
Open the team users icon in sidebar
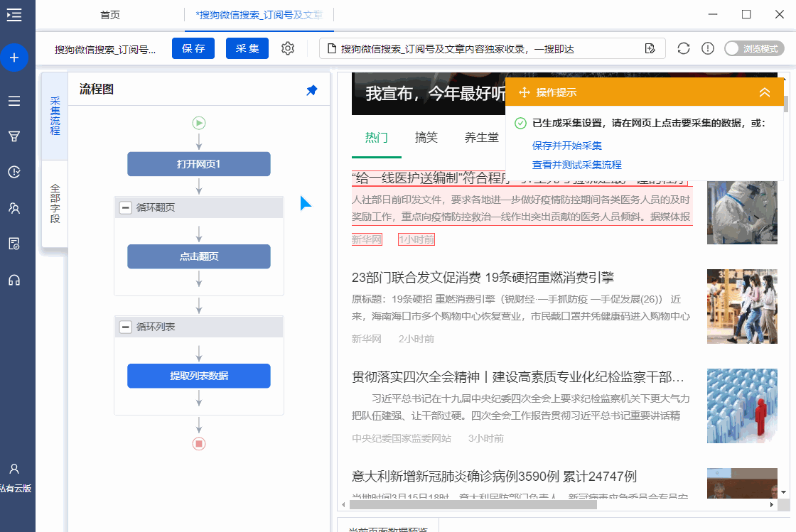tap(14, 208)
